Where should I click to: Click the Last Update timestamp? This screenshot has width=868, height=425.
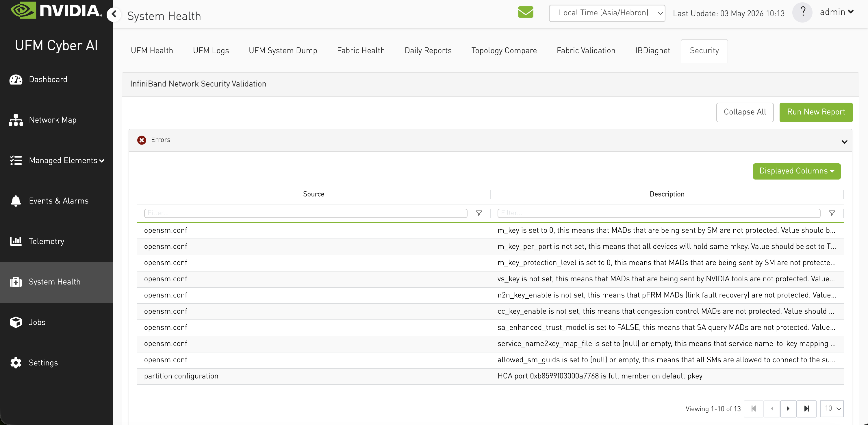pyautogui.click(x=729, y=14)
